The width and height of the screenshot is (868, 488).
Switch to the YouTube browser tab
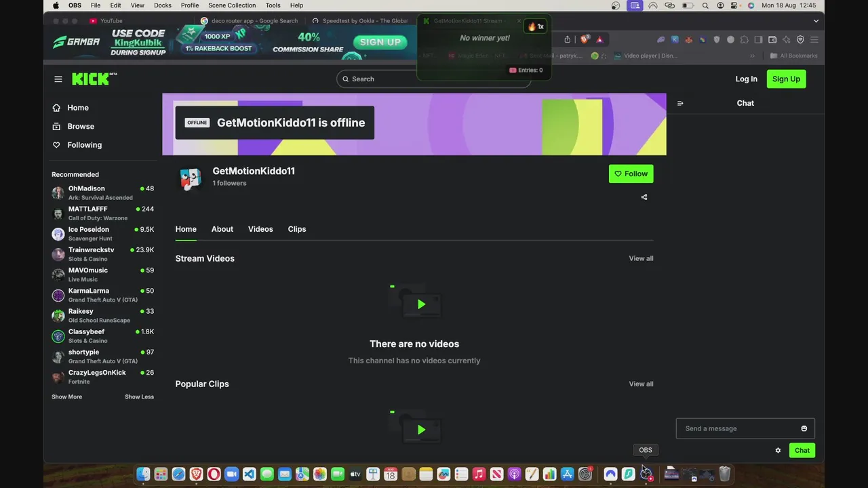pyautogui.click(x=111, y=21)
